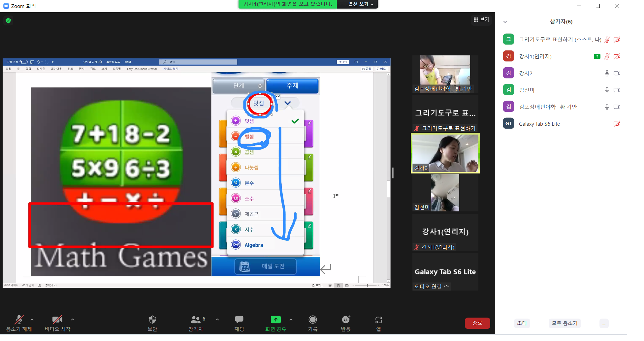Click the muted mic icon for 강사1(연리지)
The width and height of the screenshot is (644, 341).
(607, 56)
